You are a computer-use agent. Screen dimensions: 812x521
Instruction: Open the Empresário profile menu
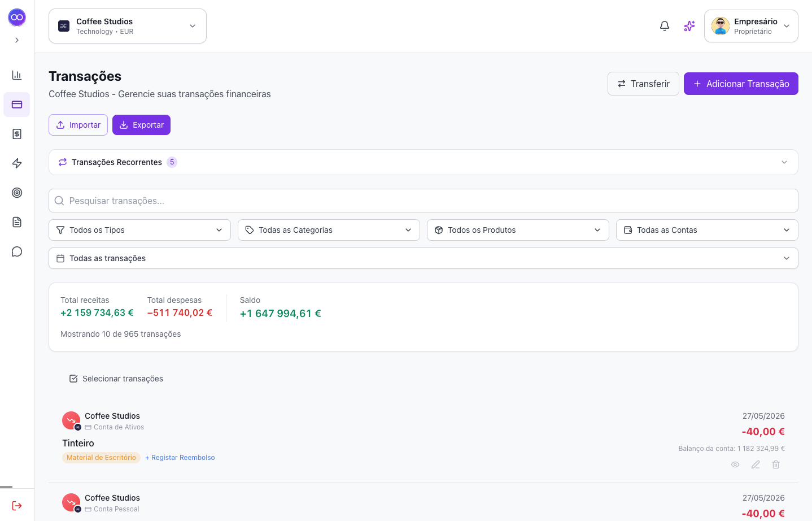(x=751, y=26)
